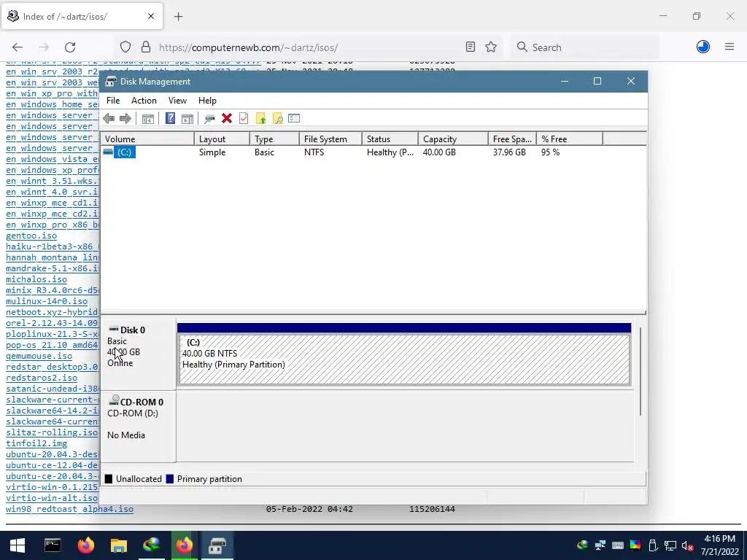
Task: Sort by the File System column header
Action: (330, 139)
